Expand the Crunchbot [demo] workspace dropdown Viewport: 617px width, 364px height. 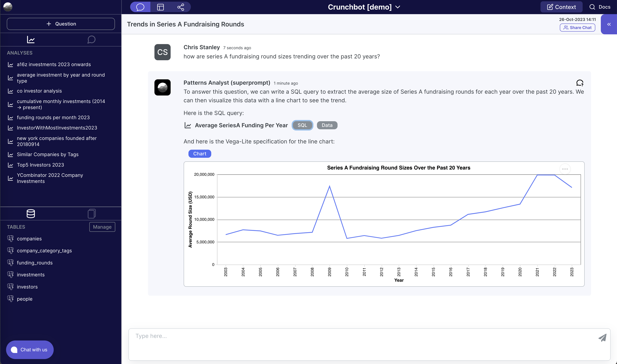[x=364, y=7]
